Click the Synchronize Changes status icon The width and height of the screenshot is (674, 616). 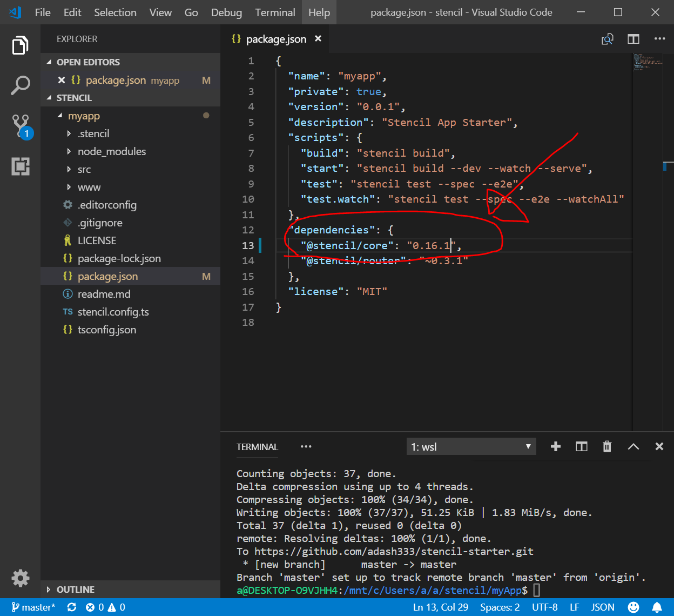click(72, 607)
